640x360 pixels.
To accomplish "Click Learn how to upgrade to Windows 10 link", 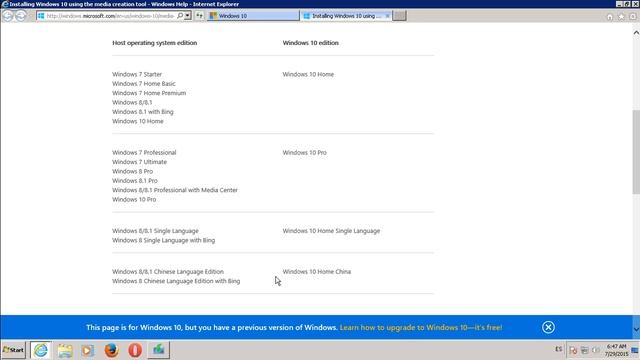I will pos(421,327).
